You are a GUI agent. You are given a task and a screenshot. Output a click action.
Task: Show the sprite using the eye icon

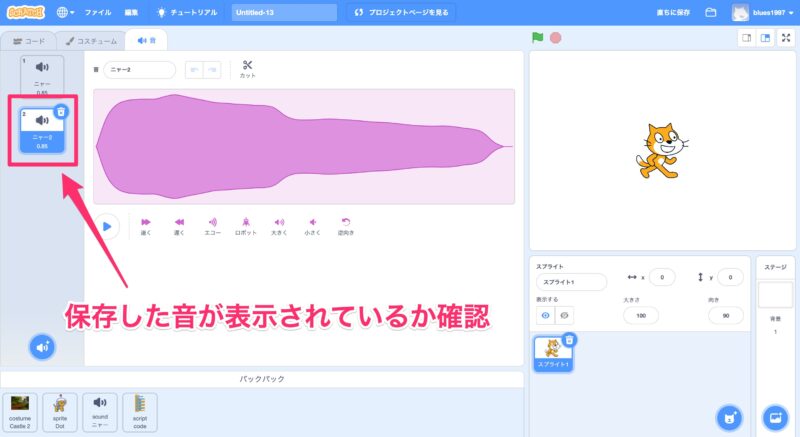click(x=545, y=315)
